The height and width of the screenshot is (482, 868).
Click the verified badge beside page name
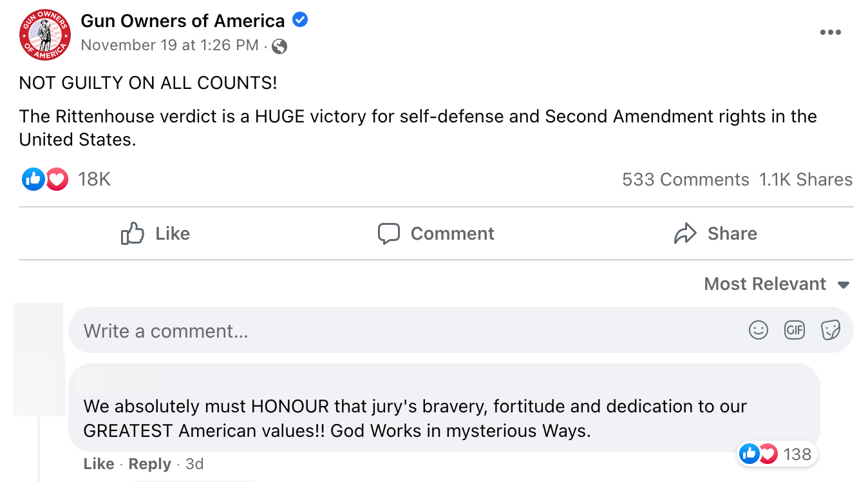(x=300, y=21)
